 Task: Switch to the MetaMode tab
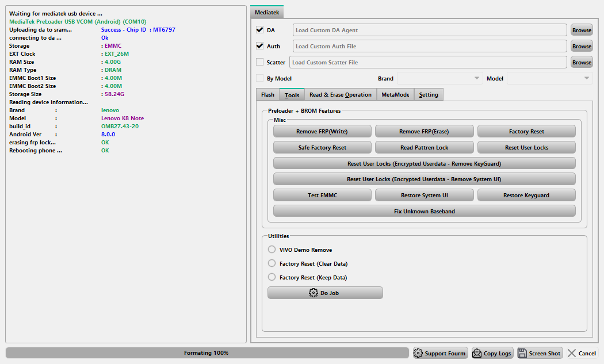(395, 95)
